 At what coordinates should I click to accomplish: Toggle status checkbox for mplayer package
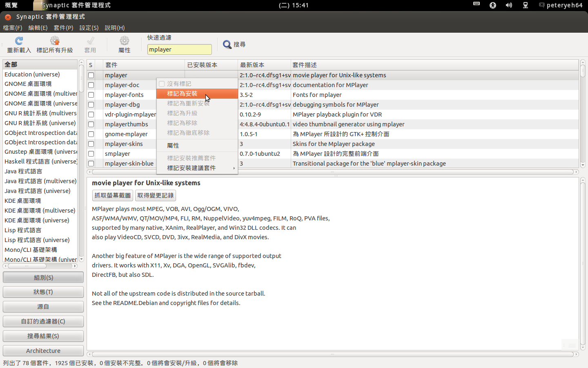(91, 75)
